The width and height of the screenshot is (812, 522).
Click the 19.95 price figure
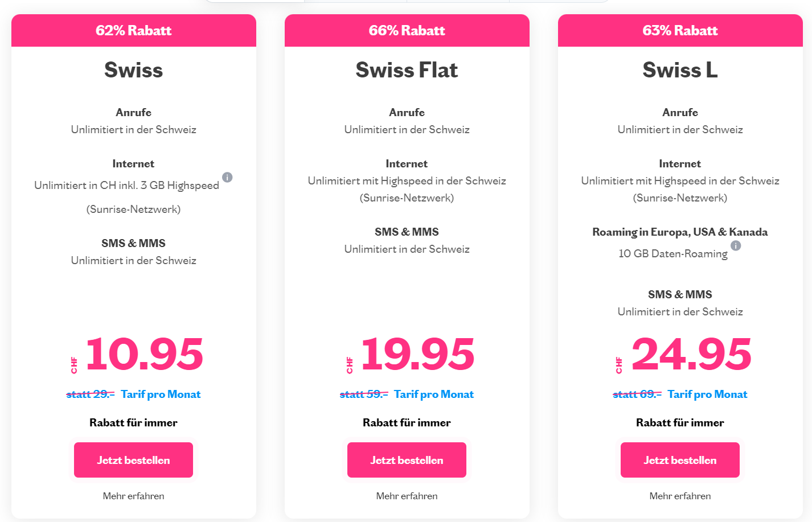click(417, 354)
